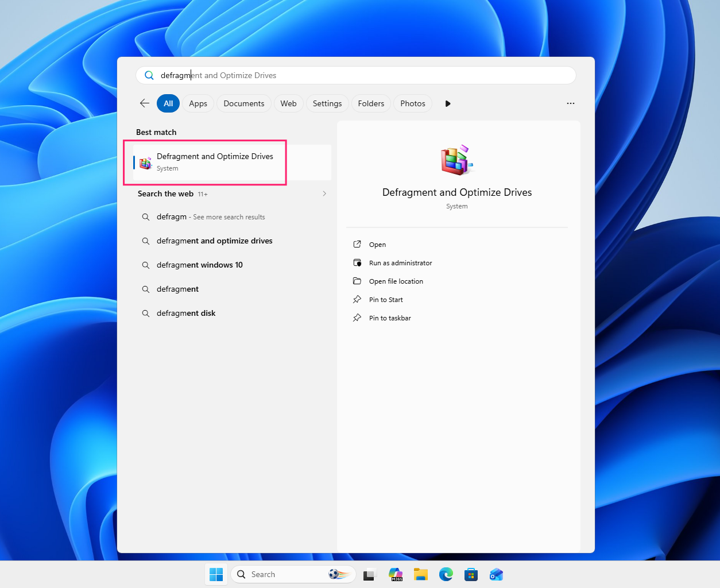This screenshot has width=720, height=588.
Task: Select 'defragment and optimize drives' web suggestion
Action: pos(232,241)
